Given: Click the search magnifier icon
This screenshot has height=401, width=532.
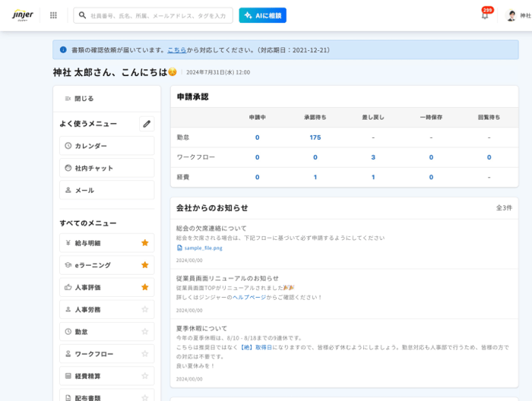Looking at the screenshot, I should click(82, 15).
